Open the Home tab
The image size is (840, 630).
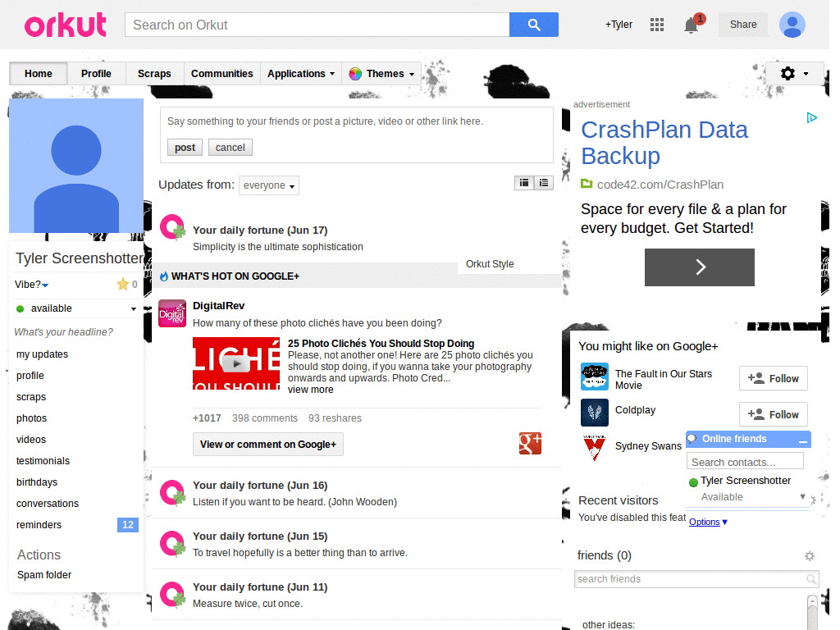(x=39, y=74)
